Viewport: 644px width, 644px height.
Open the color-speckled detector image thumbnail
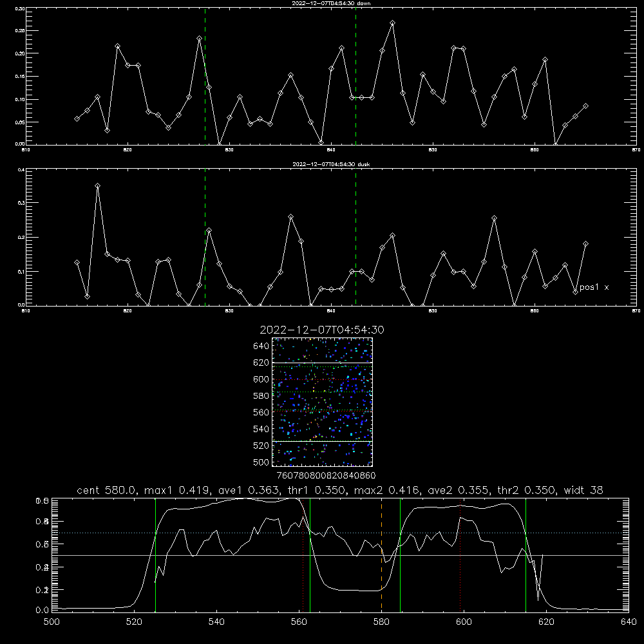tap(322, 402)
